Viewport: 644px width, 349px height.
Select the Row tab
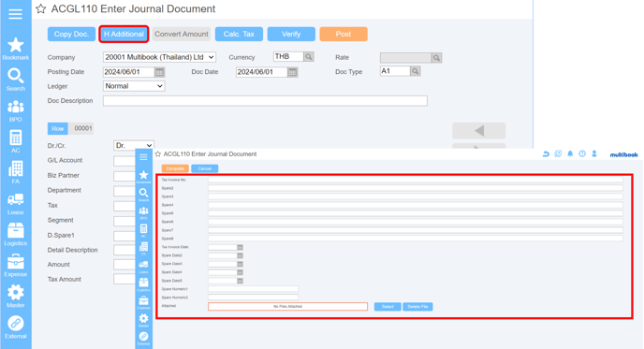pyautogui.click(x=57, y=128)
